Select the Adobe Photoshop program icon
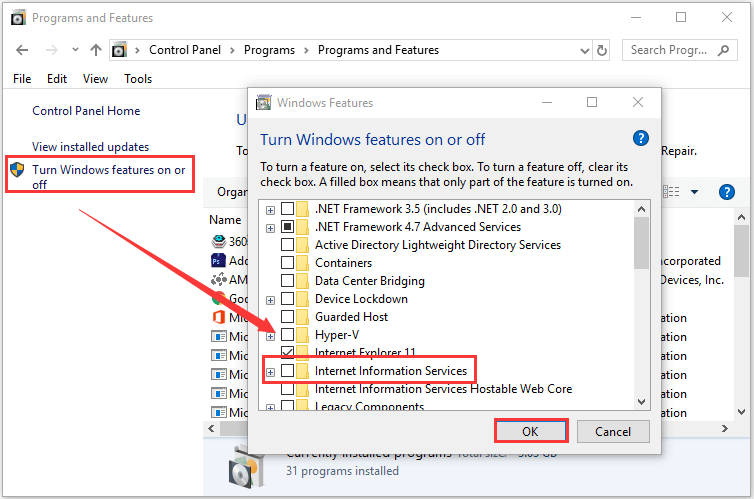 pos(218,261)
